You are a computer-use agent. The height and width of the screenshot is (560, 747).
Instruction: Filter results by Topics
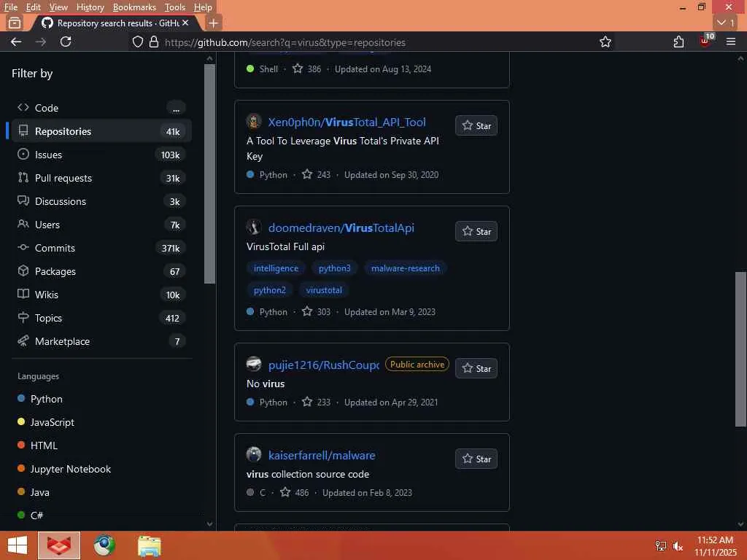click(101, 318)
